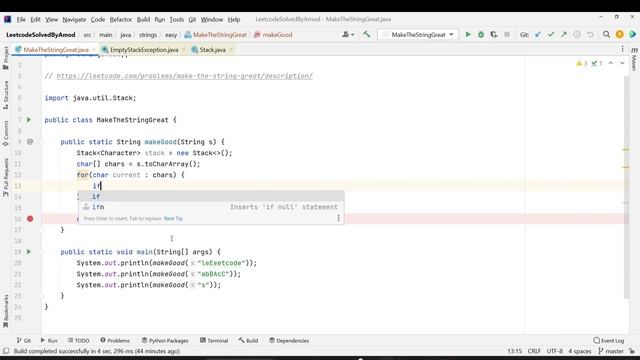Image resolution: width=640 pixels, height=360 pixels.
Task: Click the CRLF line separator selector
Action: (534, 351)
